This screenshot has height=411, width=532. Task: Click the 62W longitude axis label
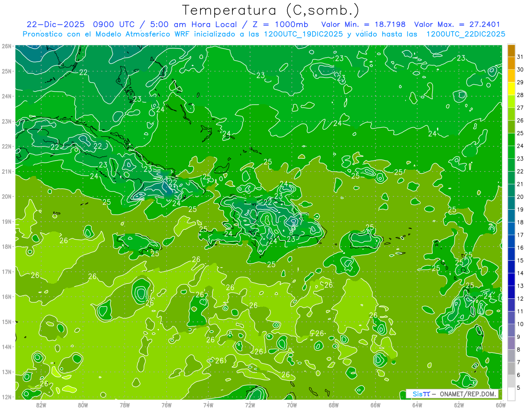(459, 405)
